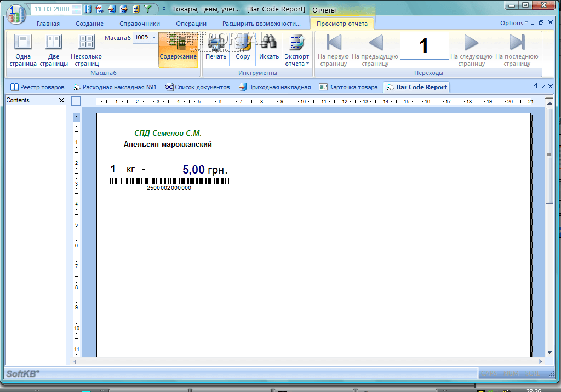Click the barcode image in the report
561x392 pixels.
169,181
